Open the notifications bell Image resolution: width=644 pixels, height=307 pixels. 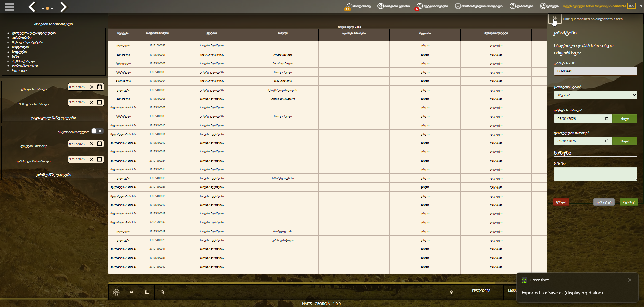(420, 6)
